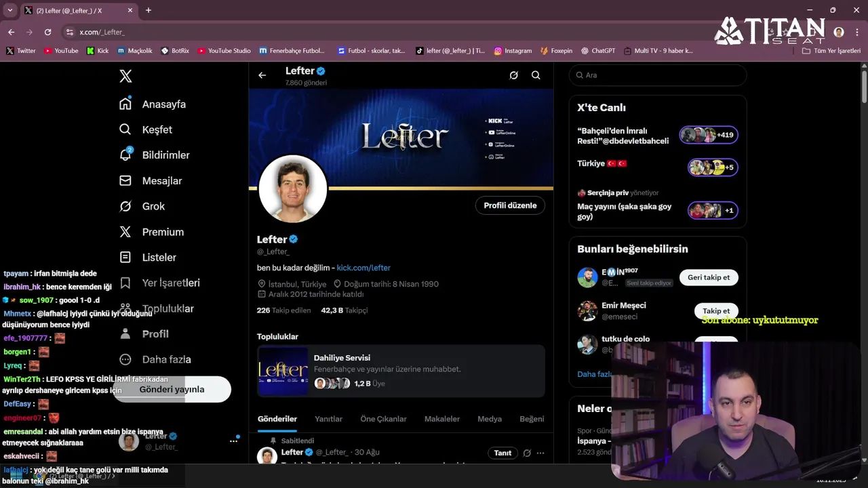The width and height of the screenshot is (868, 488).
Task: Open Profil person icon
Action: click(125, 333)
